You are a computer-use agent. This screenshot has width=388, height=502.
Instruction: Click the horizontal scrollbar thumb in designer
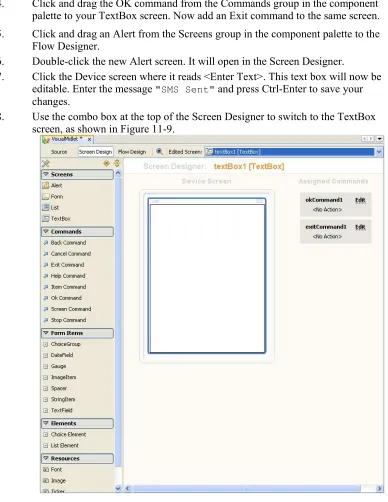(x=246, y=489)
